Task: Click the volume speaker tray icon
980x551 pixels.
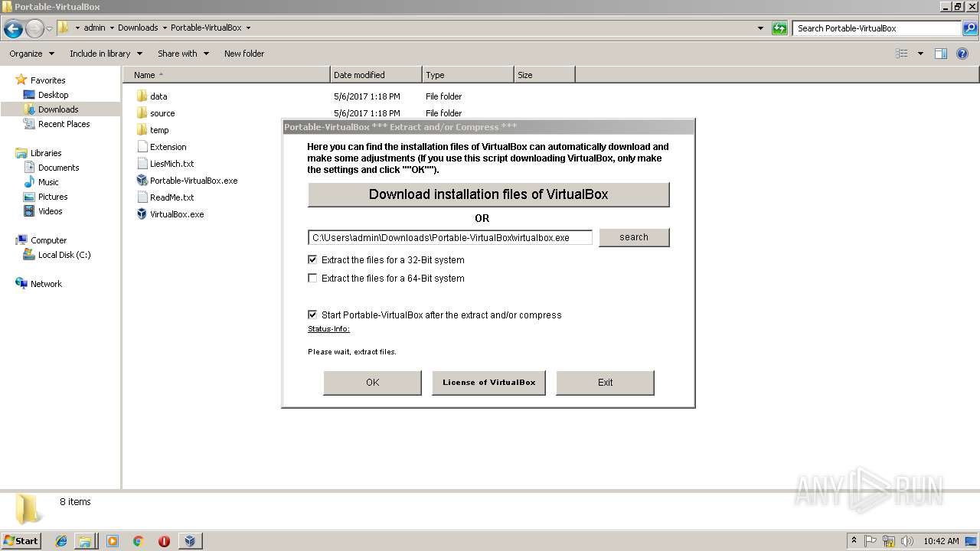Action: coord(907,541)
